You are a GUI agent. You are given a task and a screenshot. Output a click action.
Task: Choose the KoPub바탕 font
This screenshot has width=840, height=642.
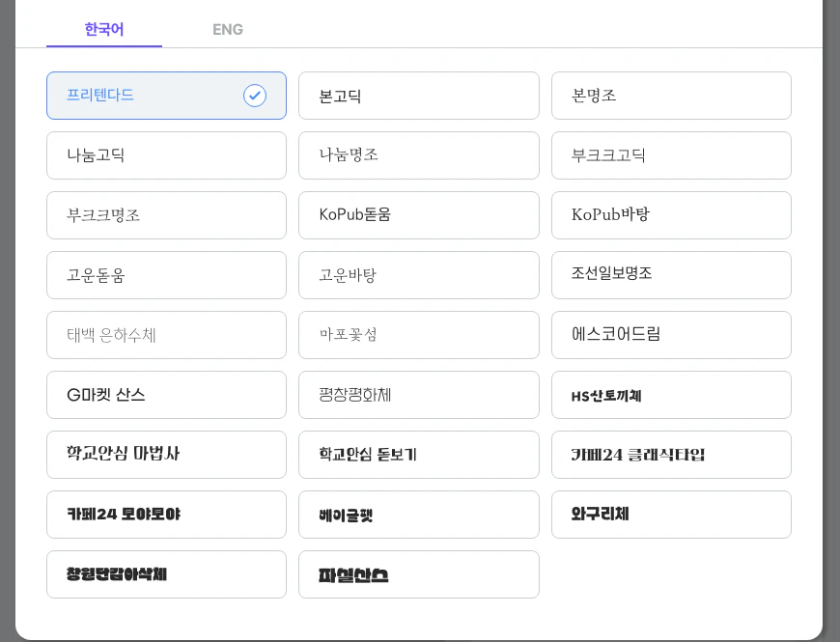[x=671, y=215]
